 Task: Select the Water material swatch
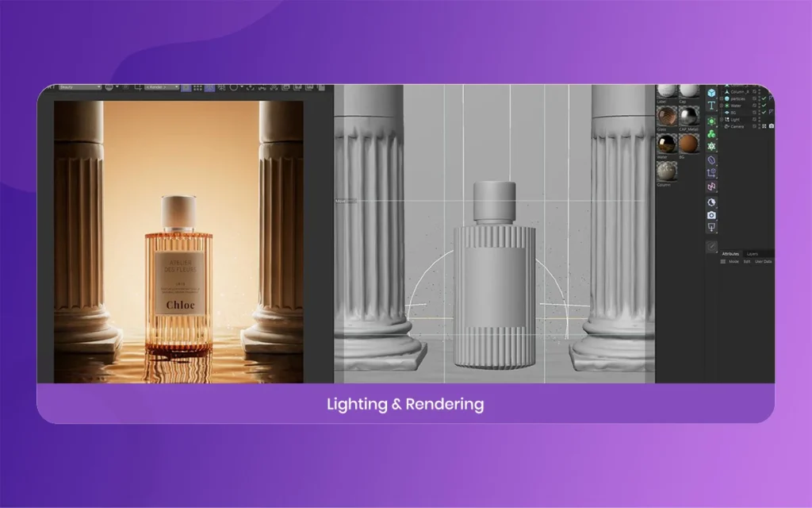click(x=666, y=144)
